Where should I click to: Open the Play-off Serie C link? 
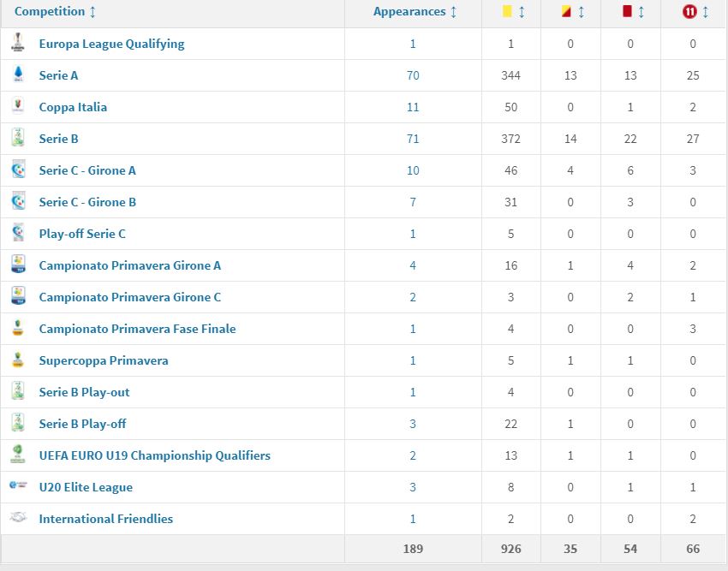tap(82, 234)
